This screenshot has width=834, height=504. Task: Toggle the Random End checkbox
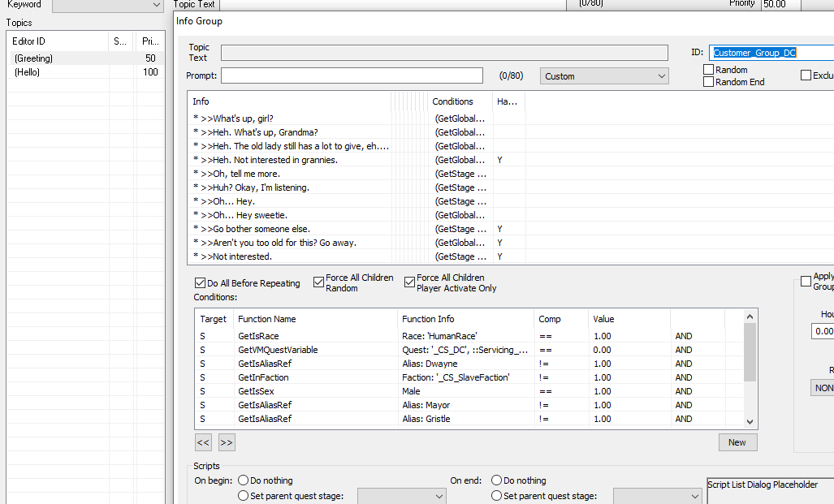(708, 82)
